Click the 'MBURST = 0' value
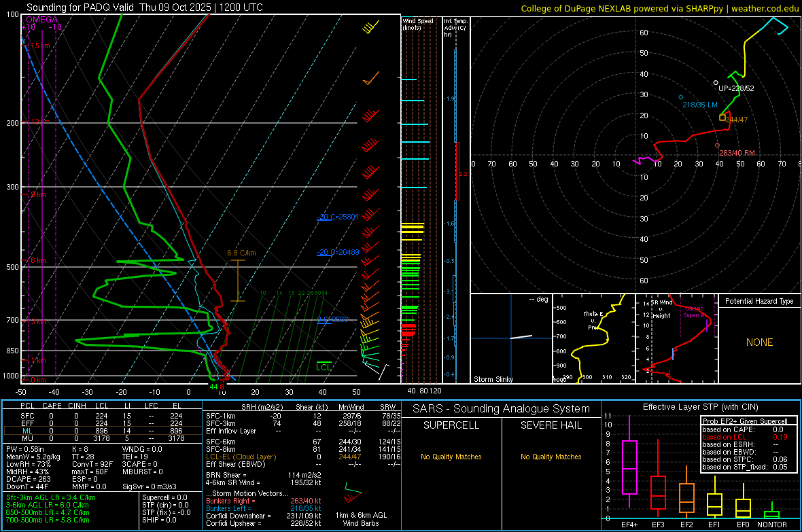 [x=143, y=472]
